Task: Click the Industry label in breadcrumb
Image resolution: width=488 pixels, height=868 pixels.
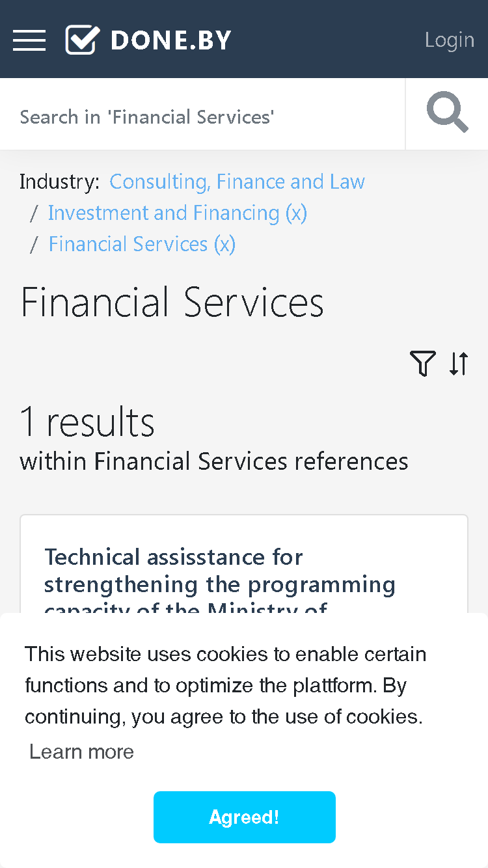Action: pos(60,182)
